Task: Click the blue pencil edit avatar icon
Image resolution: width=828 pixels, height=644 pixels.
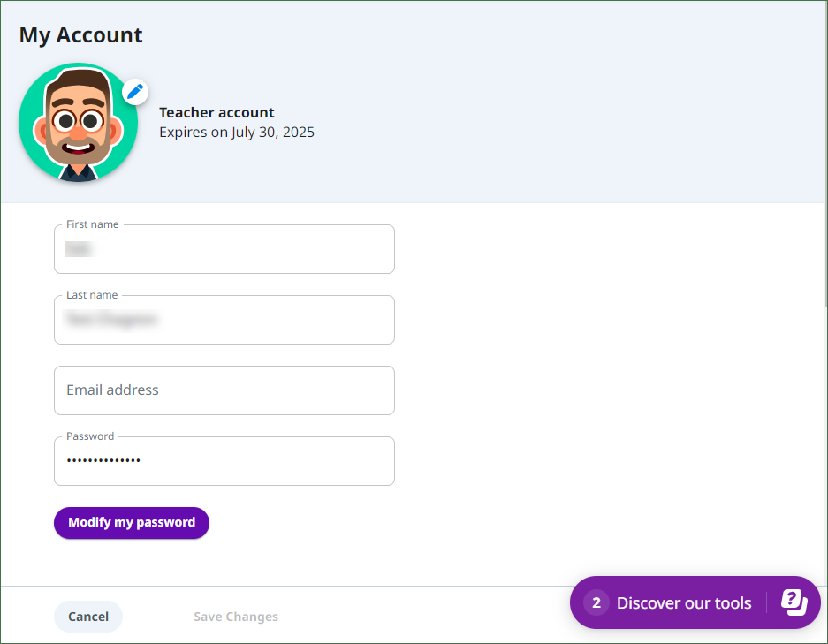Action: [135, 92]
